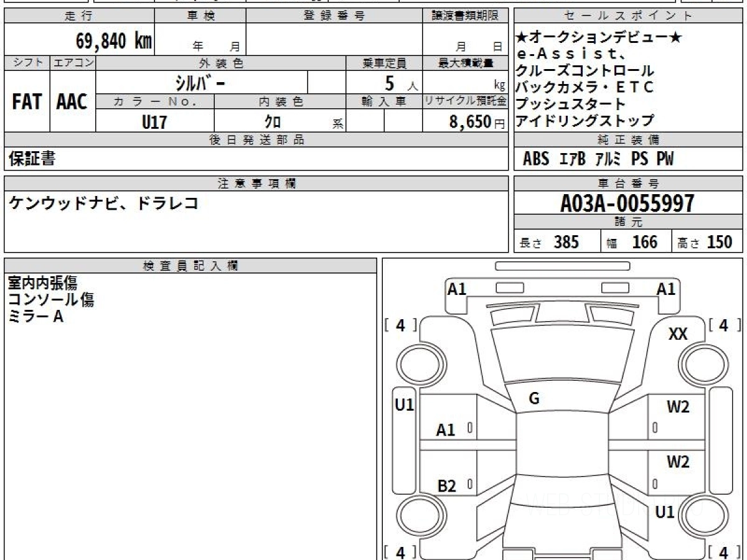Click the 最大積載量 header
Viewport: 747px width, 560px height.
tap(465, 63)
